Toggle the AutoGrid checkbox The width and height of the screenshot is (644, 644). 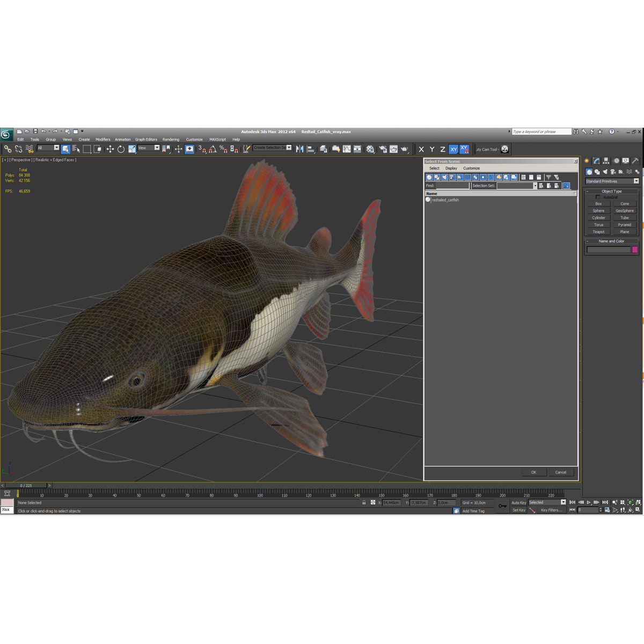point(598,197)
